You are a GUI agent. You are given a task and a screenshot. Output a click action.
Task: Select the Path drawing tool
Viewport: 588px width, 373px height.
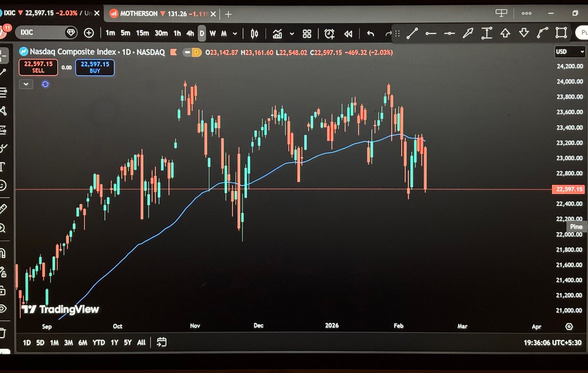coord(542,33)
